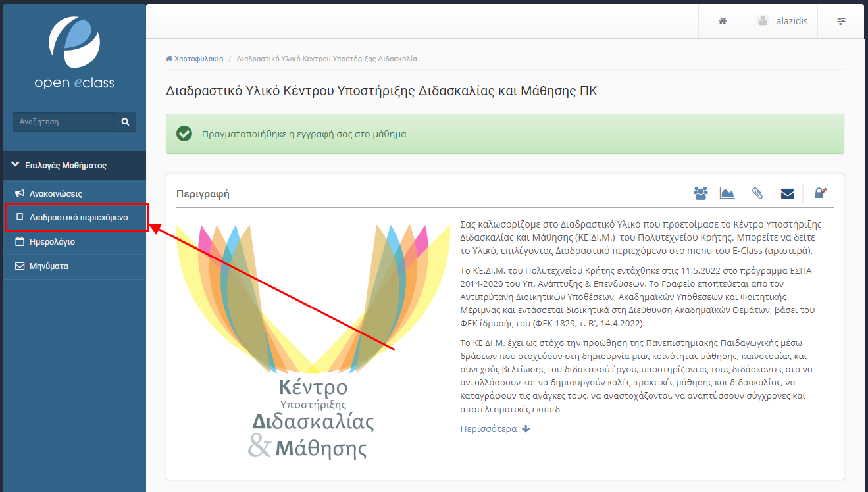Click the calendar icon beside Ημερολόγιο
The image size is (868, 492).
tap(19, 241)
